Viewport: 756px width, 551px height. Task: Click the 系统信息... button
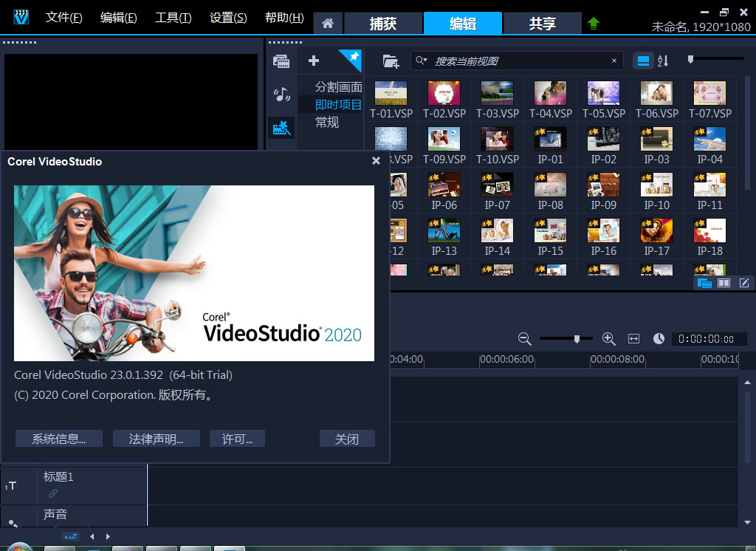pyautogui.click(x=59, y=439)
